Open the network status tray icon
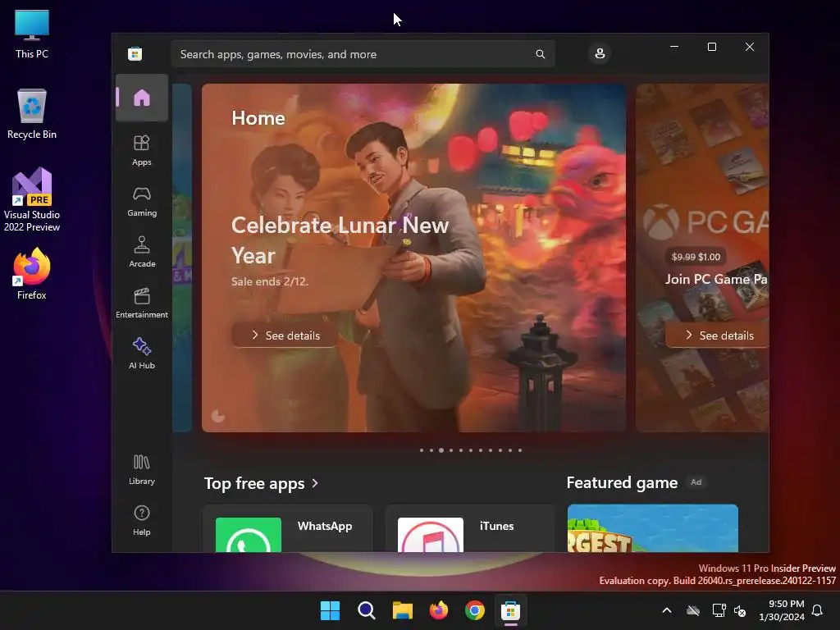 (719, 610)
